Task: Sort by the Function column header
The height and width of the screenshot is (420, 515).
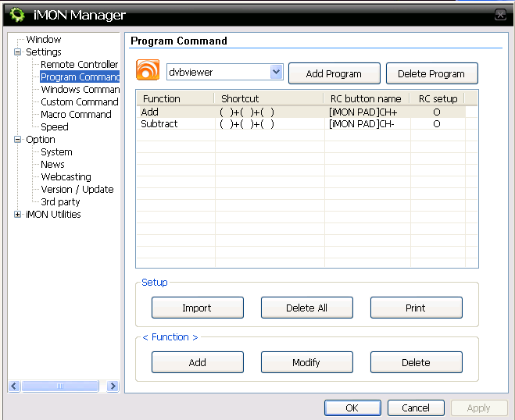Action: 175,98
